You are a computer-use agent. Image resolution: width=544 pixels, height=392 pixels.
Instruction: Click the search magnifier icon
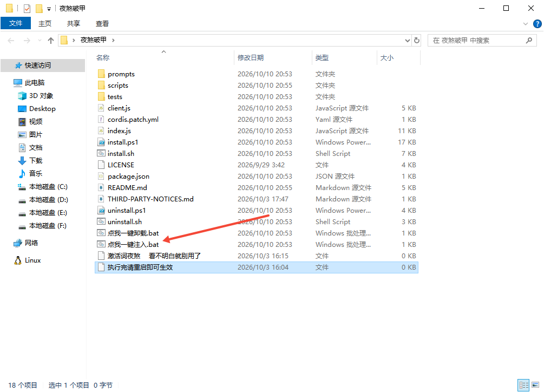point(529,40)
